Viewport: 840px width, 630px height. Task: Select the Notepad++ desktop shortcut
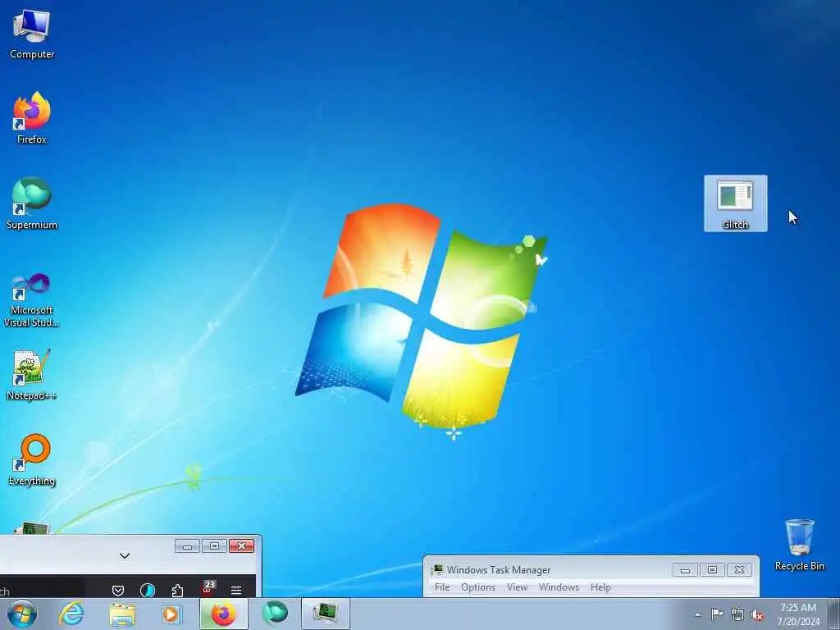click(32, 374)
